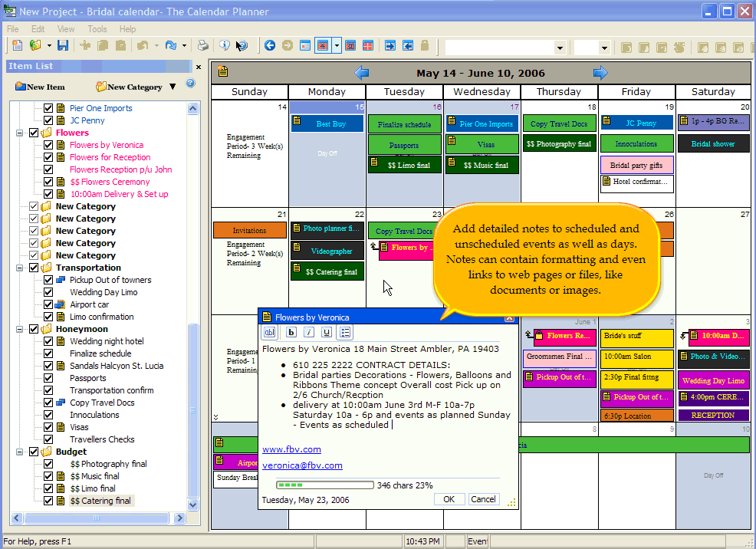Click the Cut toolbar icon
Screen dimensions: 756x549
click(x=85, y=46)
